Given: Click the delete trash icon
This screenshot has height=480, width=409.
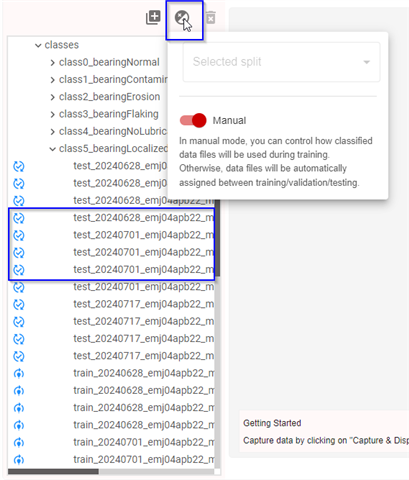Looking at the screenshot, I should 211,18.
